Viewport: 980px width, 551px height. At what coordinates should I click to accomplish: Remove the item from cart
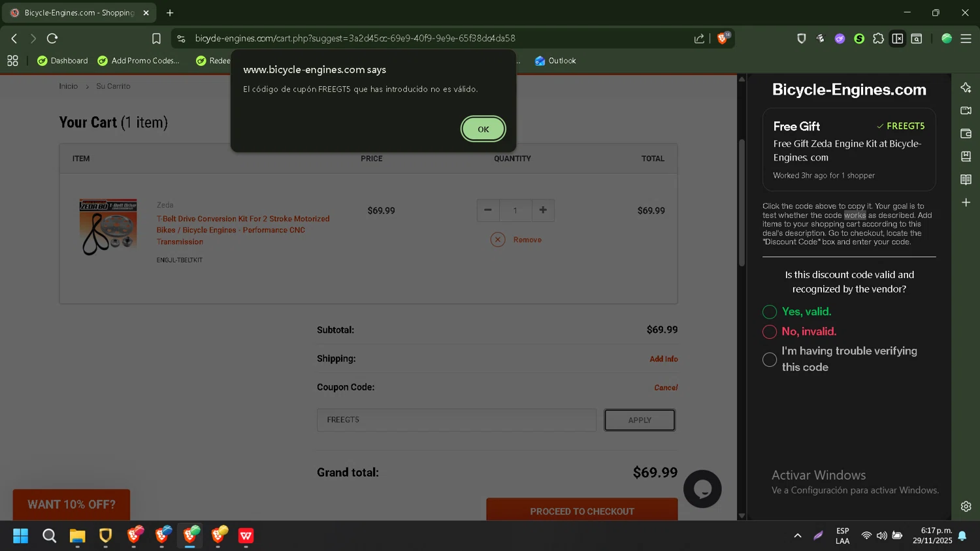(516, 240)
